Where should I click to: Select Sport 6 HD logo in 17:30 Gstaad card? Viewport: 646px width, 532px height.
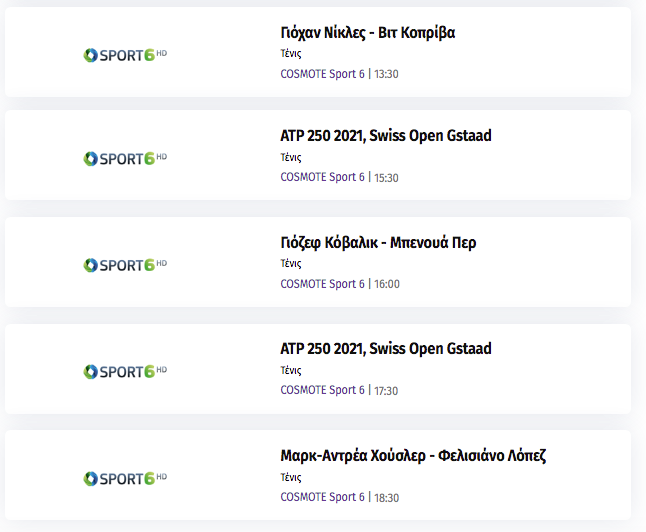[x=125, y=371]
